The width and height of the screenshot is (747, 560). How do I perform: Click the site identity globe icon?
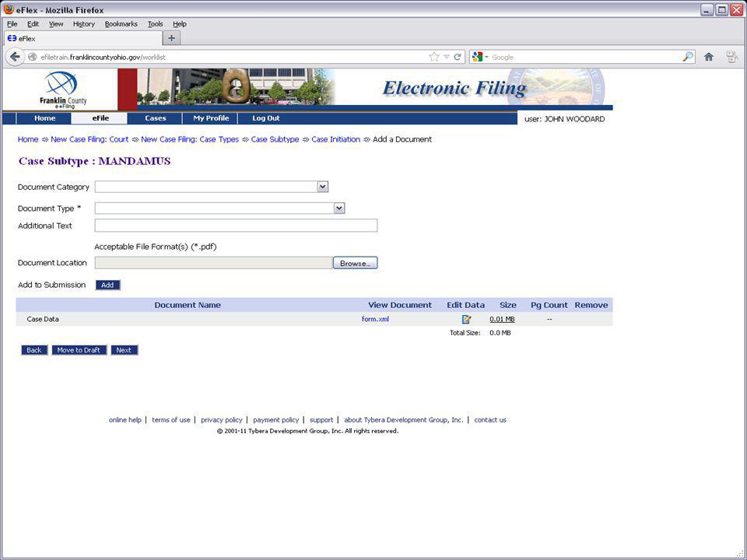[x=33, y=57]
